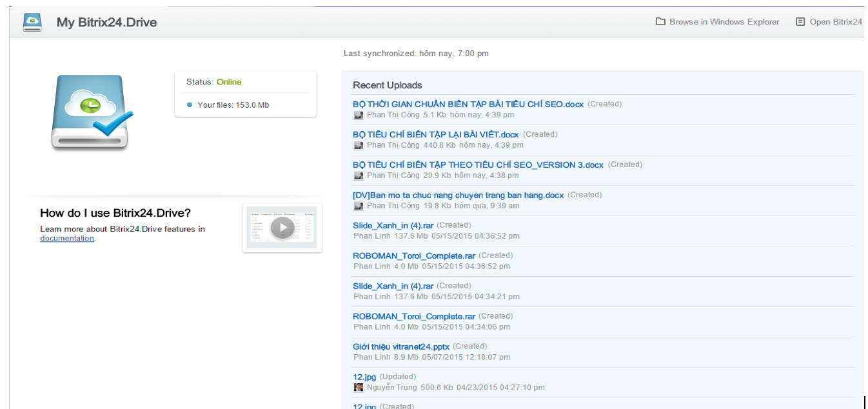Click Phan Linh on the 8.9 Mb row
Screen dimensions: 868x409
click(x=372, y=357)
